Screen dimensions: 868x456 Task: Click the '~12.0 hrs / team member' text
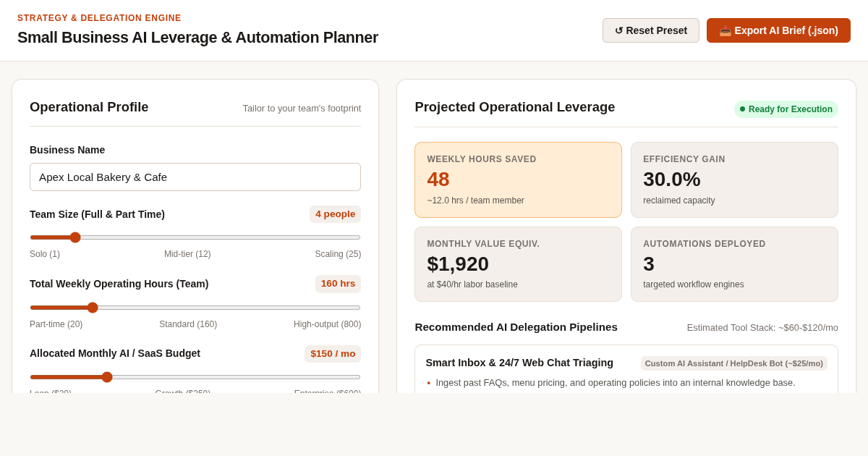click(x=475, y=200)
